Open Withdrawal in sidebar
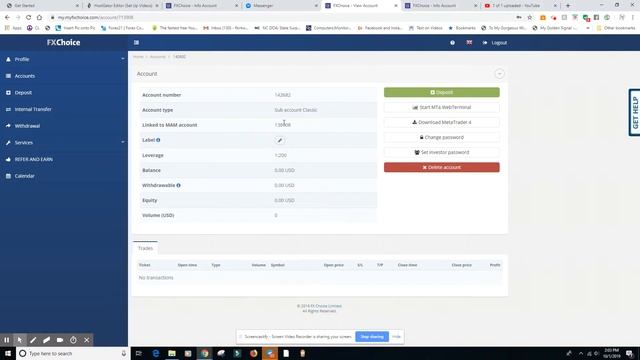This screenshot has width=640, height=360. coord(27,126)
